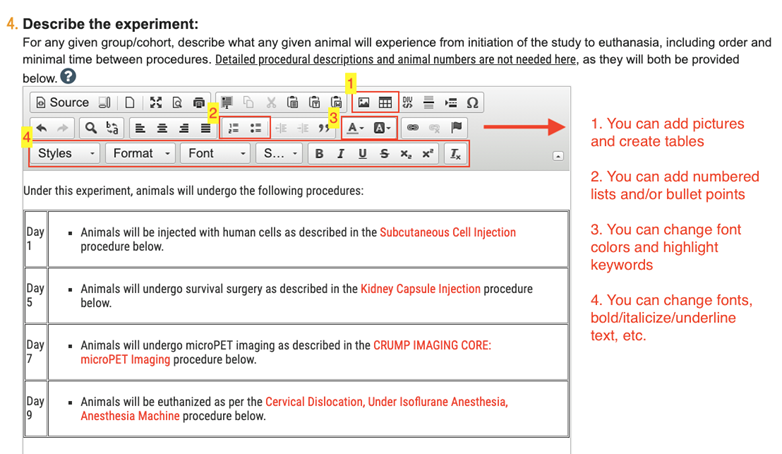The image size is (782, 454).
Task: Toggle Superscript formatting
Action: click(428, 154)
